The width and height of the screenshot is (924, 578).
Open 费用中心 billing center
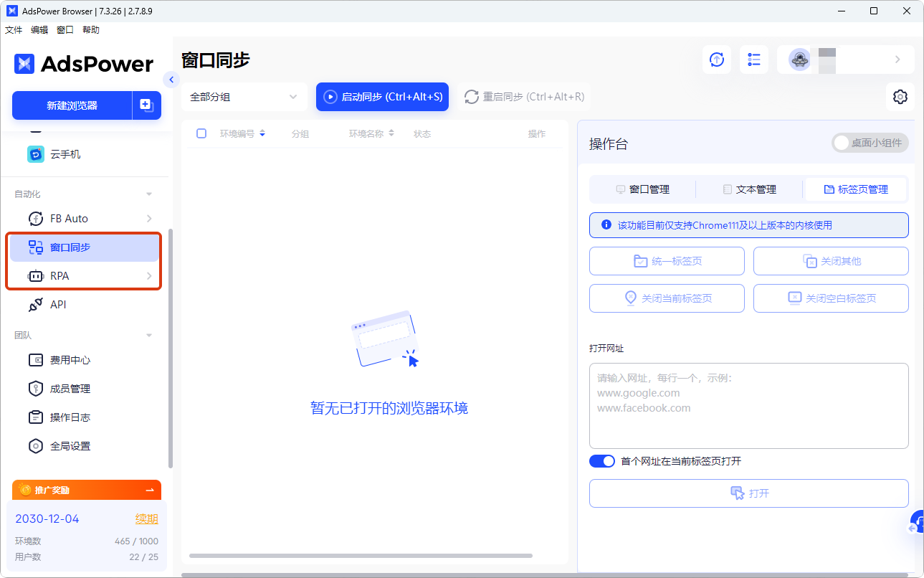coord(70,360)
